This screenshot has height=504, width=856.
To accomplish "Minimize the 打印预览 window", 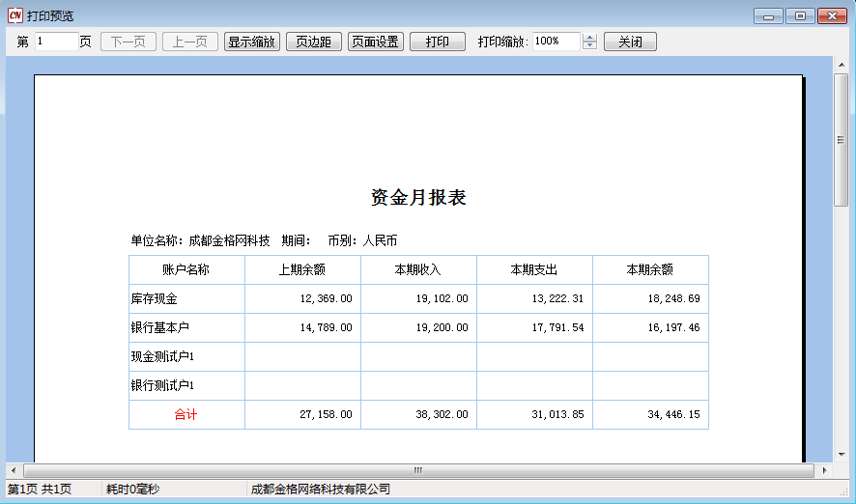I will point(769,16).
